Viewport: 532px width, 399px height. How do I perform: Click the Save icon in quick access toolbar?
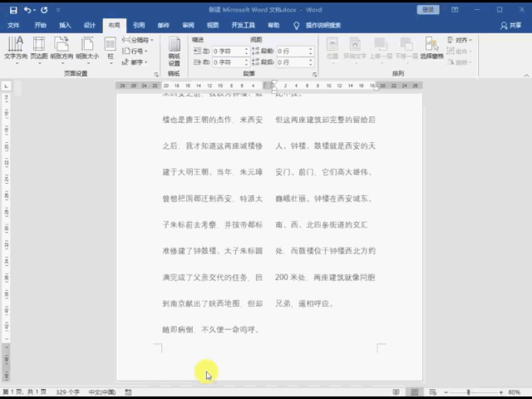click(x=13, y=10)
